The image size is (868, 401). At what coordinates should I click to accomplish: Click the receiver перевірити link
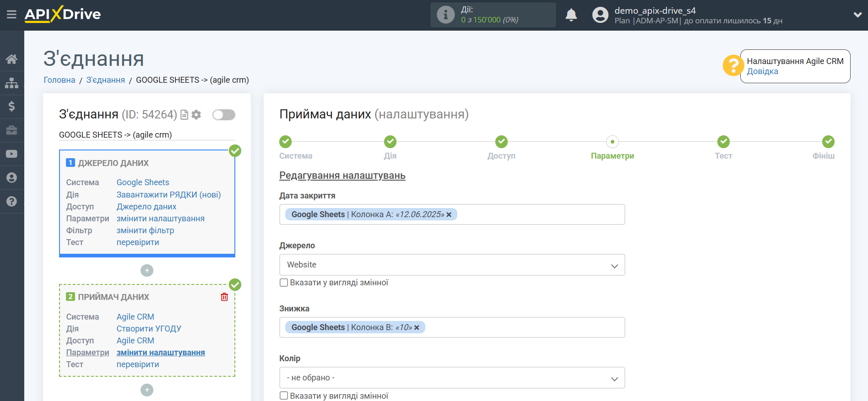(x=138, y=364)
